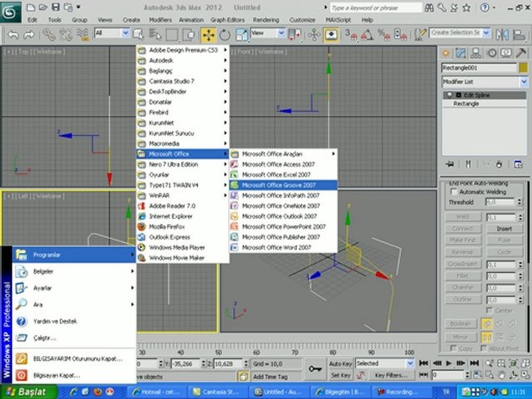This screenshot has width=532, height=399.
Task: Open reference coordinate system View dropdown
Action: pyautogui.click(x=282, y=33)
